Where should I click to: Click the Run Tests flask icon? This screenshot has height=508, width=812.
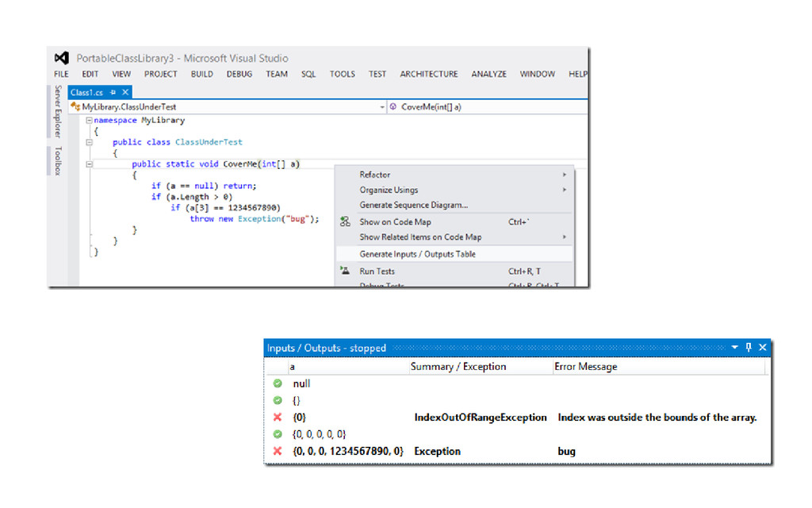click(345, 271)
